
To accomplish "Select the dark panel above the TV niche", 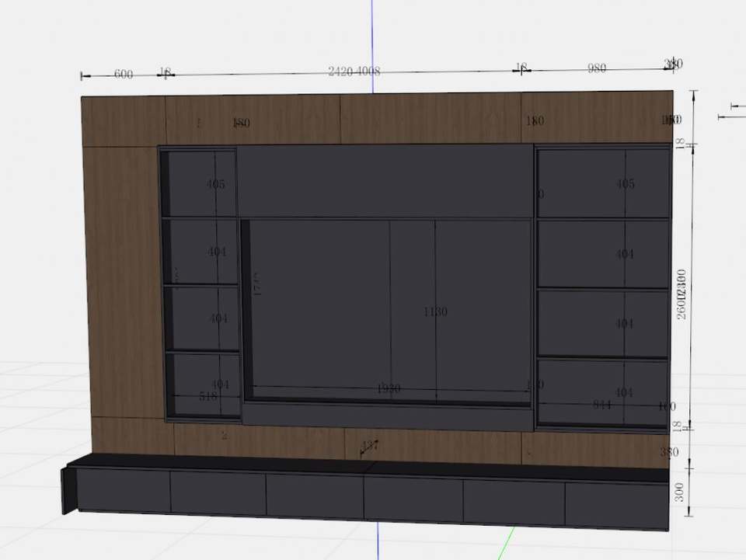I will click(x=385, y=181).
